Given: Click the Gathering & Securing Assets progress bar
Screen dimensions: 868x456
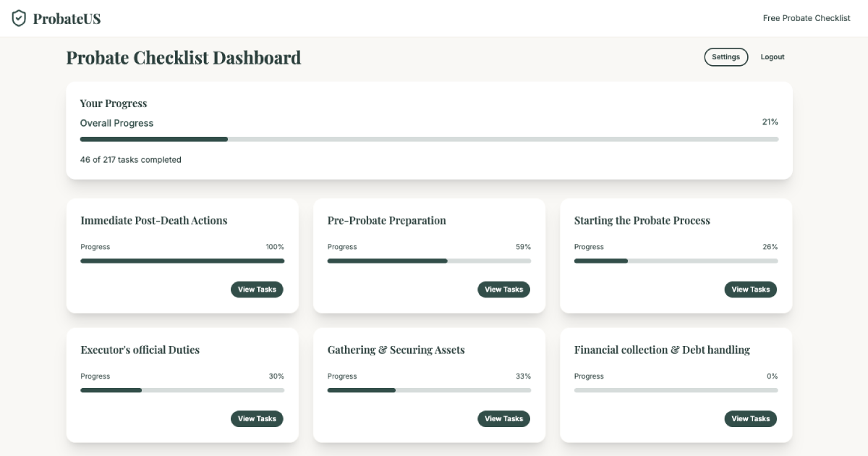Looking at the screenshot, I should point(429,391).
